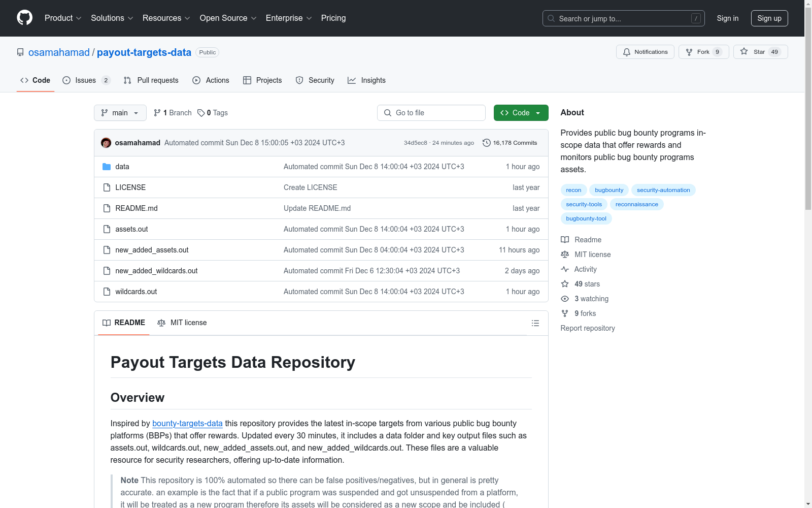Screen dimensions: 812x508
Task: Open the green Code dropdown button
Action: [x=521, y=113]
